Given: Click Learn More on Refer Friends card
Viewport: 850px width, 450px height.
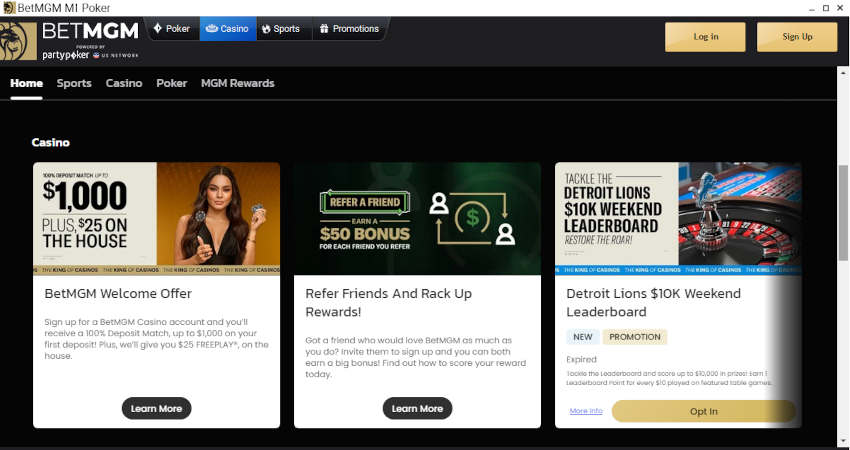Looking at the screenshot, I should [417, 408].
